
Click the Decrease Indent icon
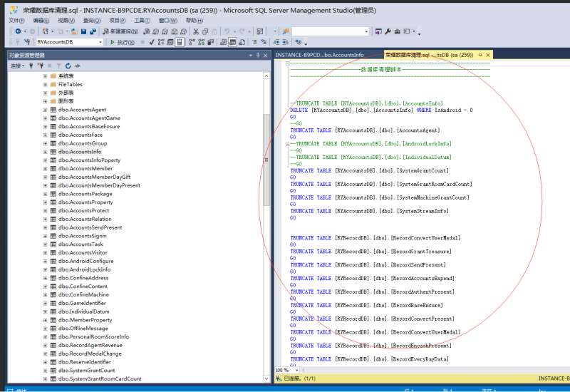pyautogui.click(x=276, y=42)
